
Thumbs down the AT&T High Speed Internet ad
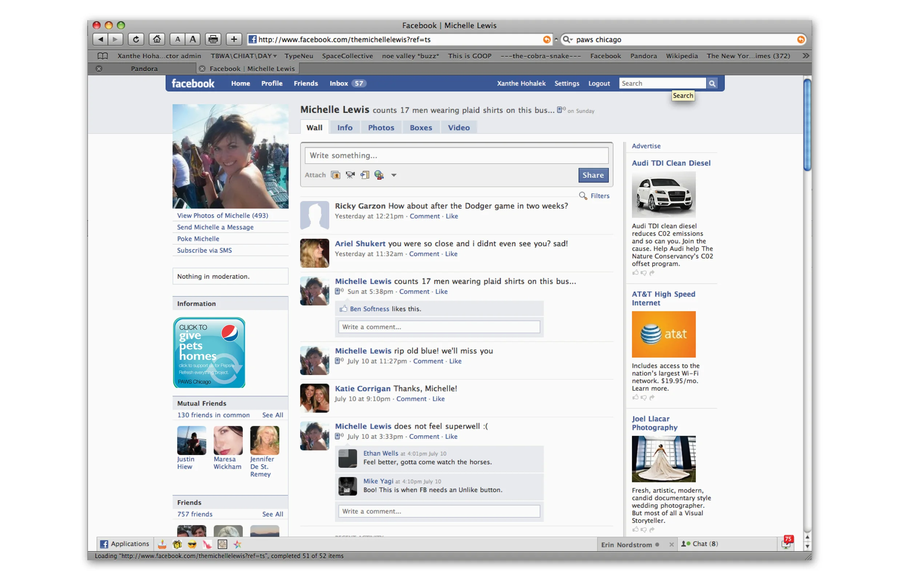(644, 398)
